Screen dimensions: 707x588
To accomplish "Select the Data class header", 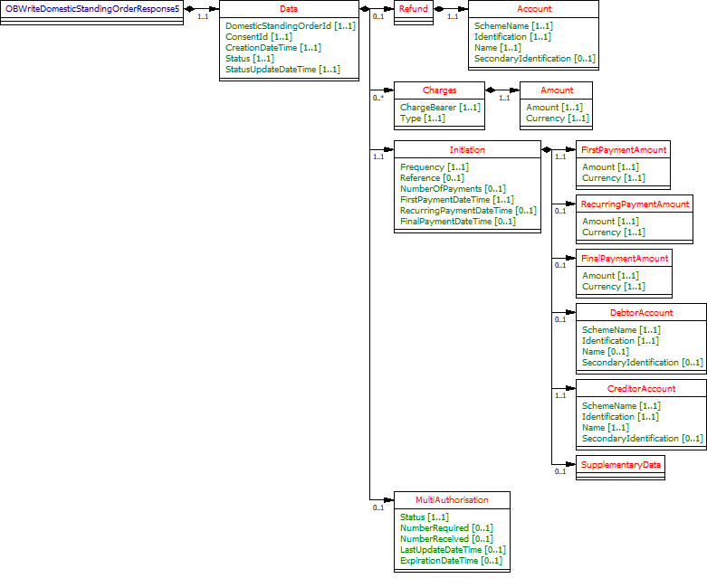I will click(x=289, y=8).
